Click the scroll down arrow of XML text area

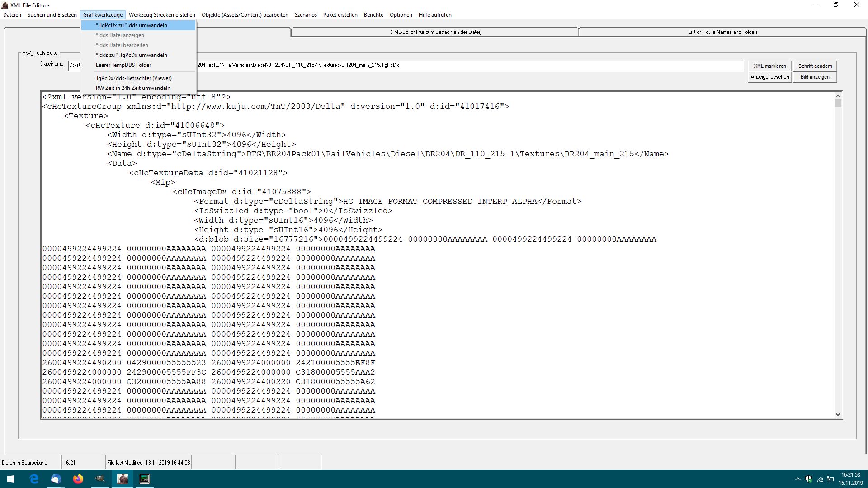click(x=838, y=415)
